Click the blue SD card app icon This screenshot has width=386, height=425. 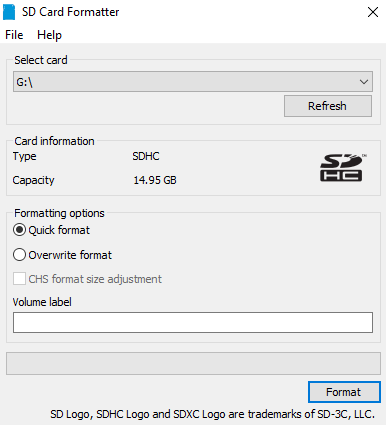coord(9,12)
